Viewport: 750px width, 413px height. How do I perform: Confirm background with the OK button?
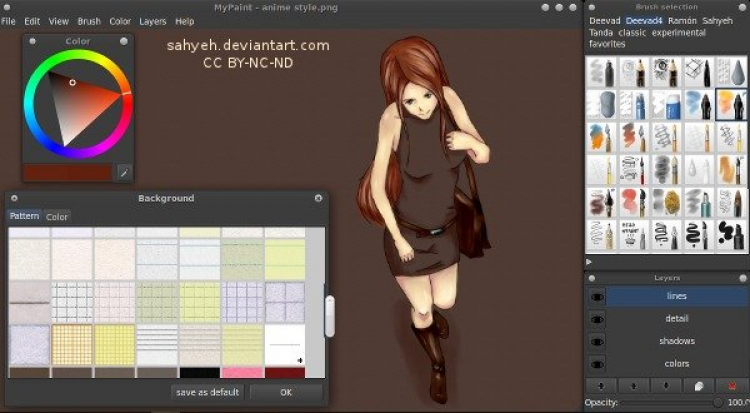(286, 392)
